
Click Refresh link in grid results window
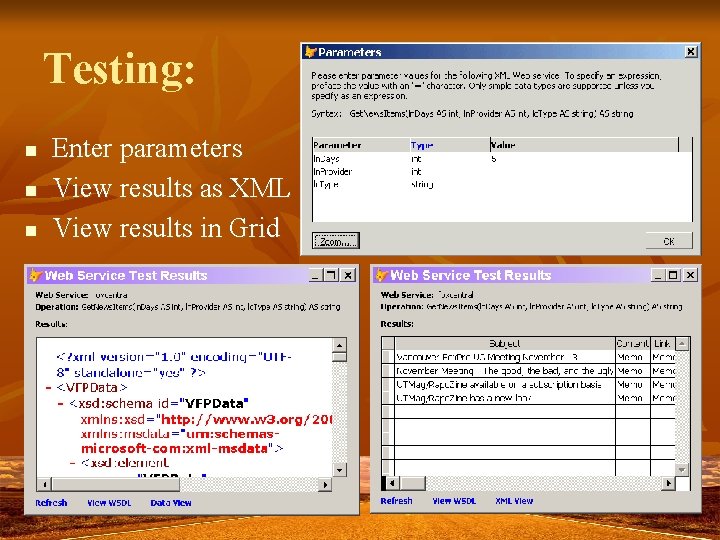coord(396,501)
